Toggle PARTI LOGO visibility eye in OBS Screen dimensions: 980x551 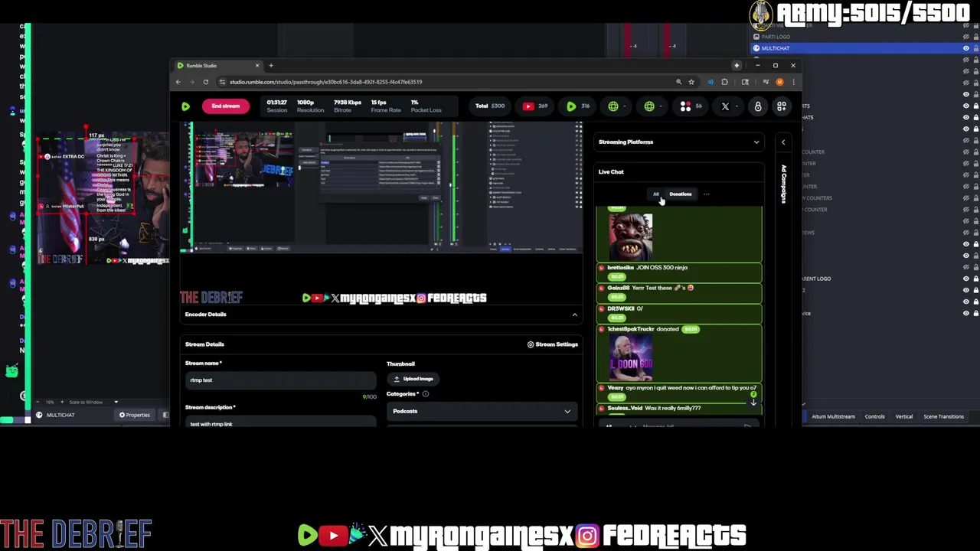click(x=965, y=37)
